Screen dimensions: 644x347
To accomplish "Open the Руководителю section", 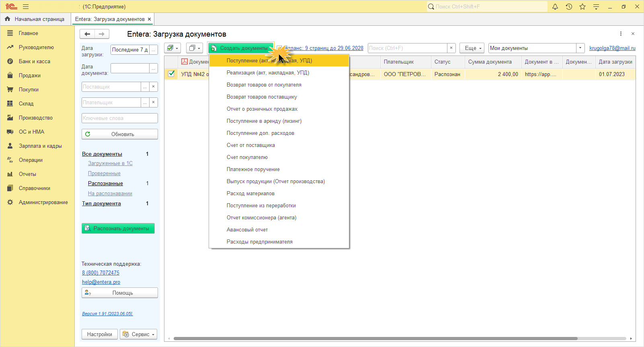I will pos(36,48).
